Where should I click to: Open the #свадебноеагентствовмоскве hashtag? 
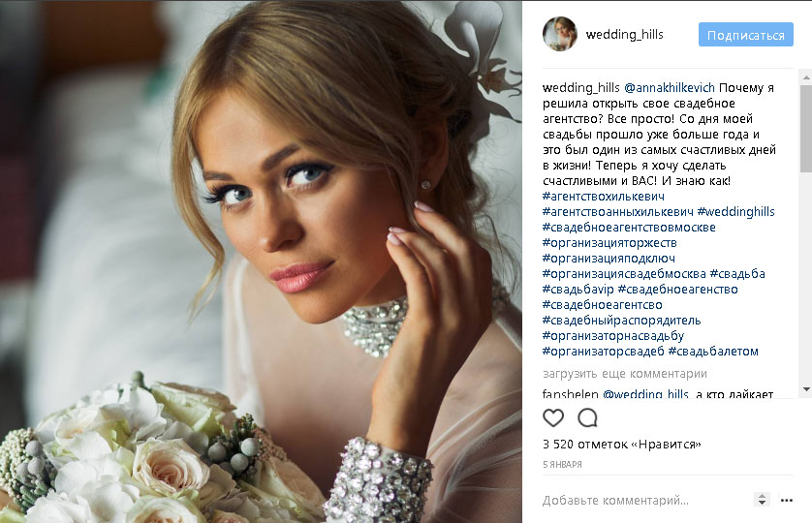629,228
